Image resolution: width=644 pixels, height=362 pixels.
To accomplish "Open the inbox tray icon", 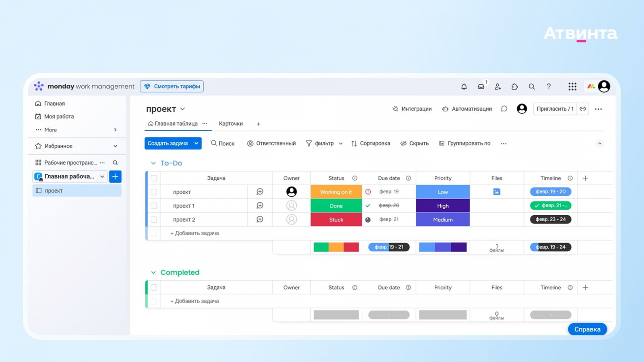I will (481, 86).
